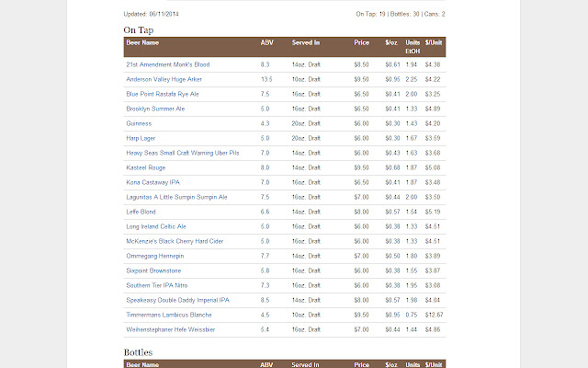Screen dimensions: 588x368
Task: Click Beer Name header in On Tap table
Action: point(142,42)
